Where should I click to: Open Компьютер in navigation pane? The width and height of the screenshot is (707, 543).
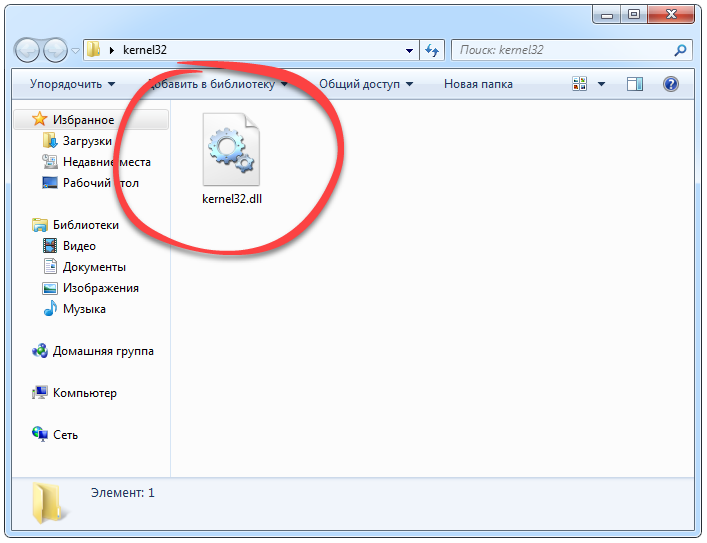(85, 393)
